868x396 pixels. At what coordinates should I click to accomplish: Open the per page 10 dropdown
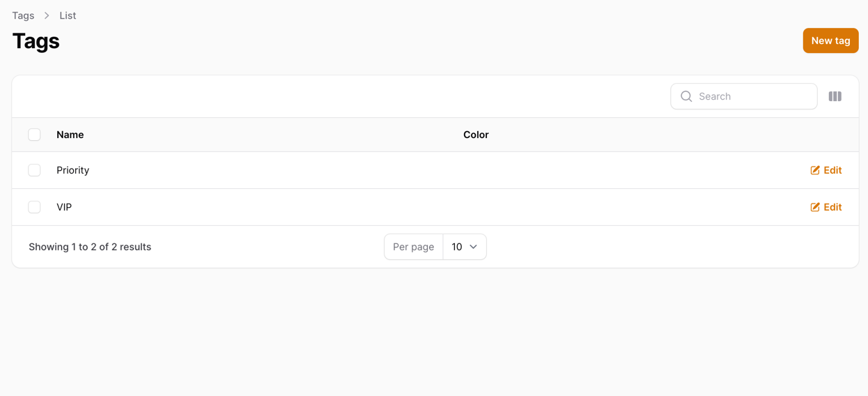point(465,247)
